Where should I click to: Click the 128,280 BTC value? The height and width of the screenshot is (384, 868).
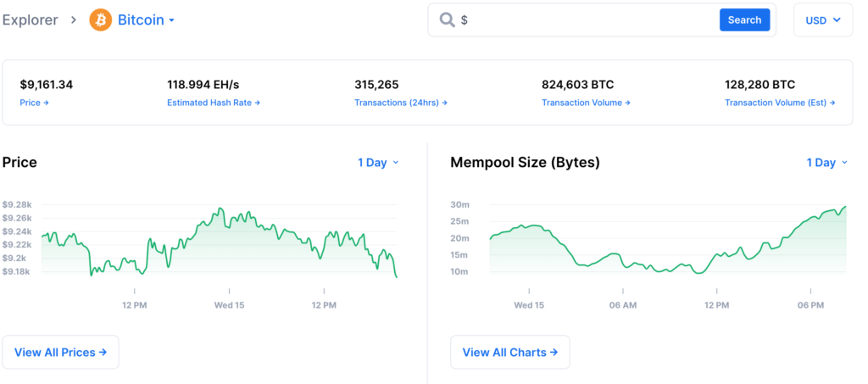pos(760,85)
